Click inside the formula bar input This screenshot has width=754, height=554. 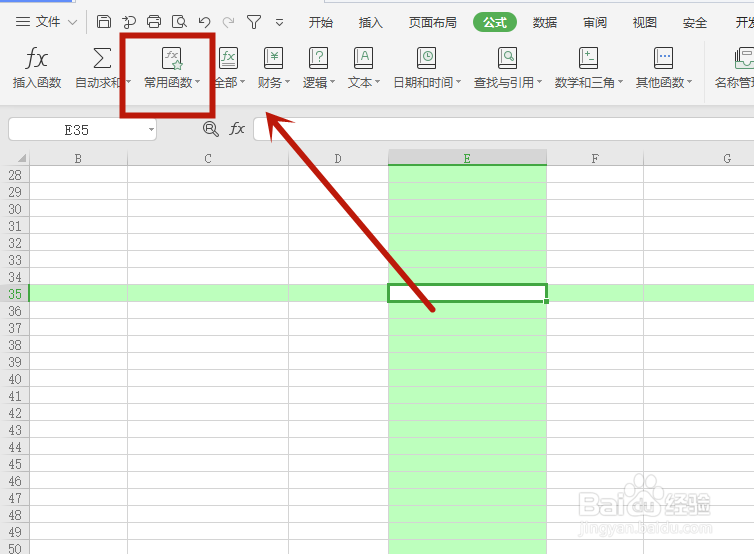pos(503,129)
